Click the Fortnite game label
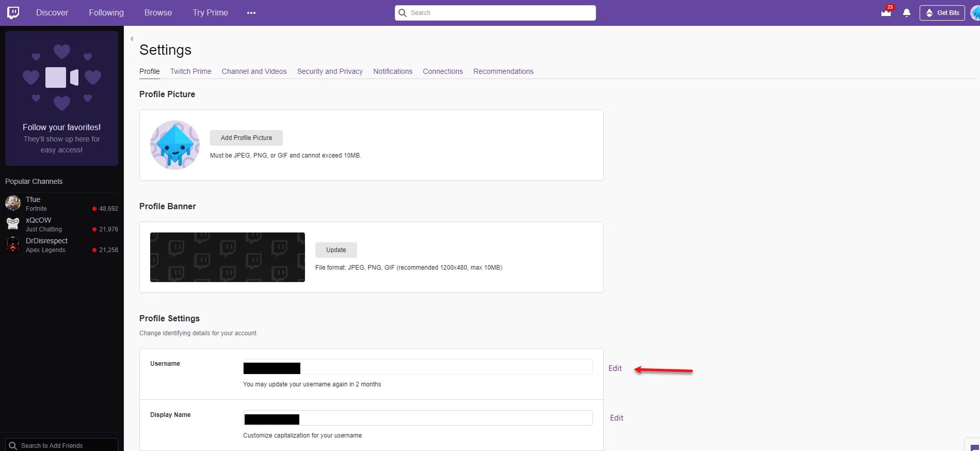Screen dimensions: 980x451 click(x=36, y=209)
